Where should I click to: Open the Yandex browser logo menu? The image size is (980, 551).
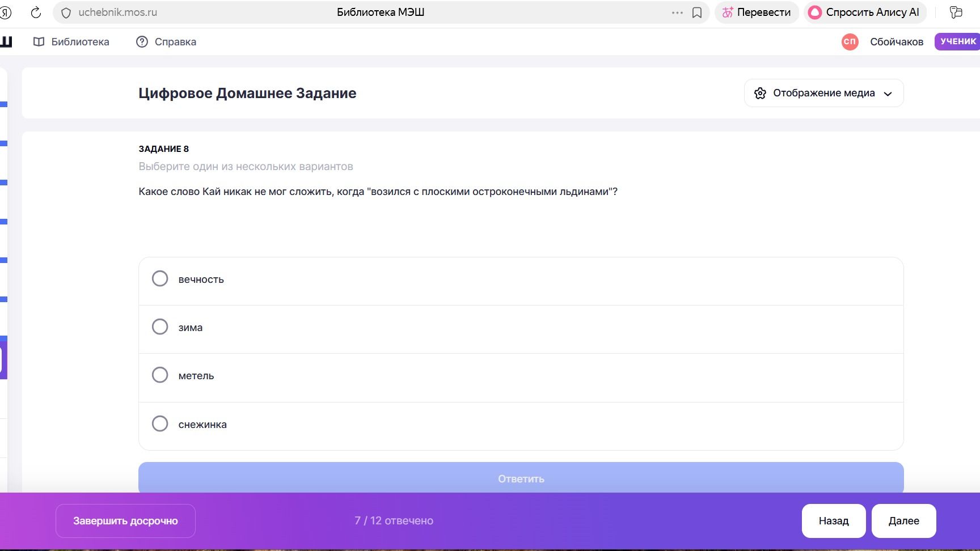tap(6, 12)
